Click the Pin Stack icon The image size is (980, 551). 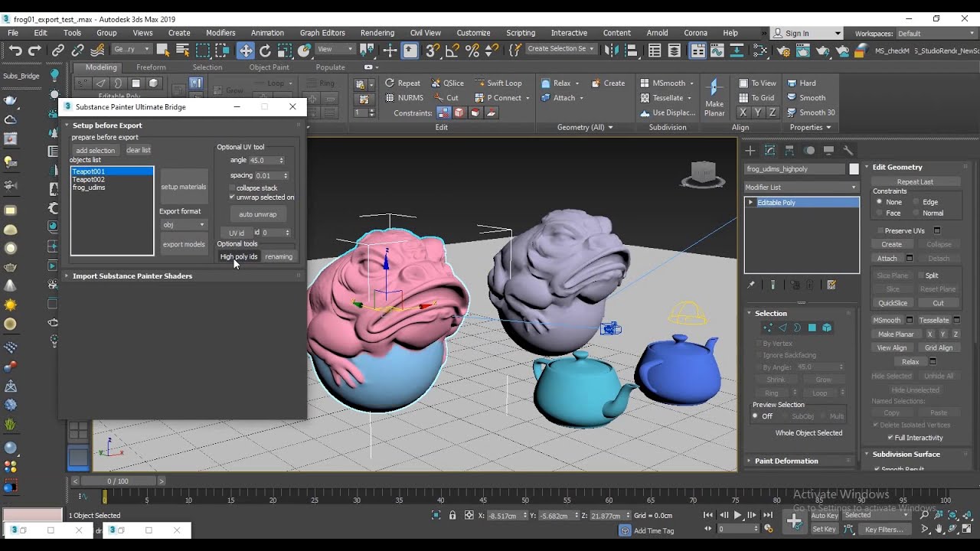pyautogui.click(x=751, y=285)
